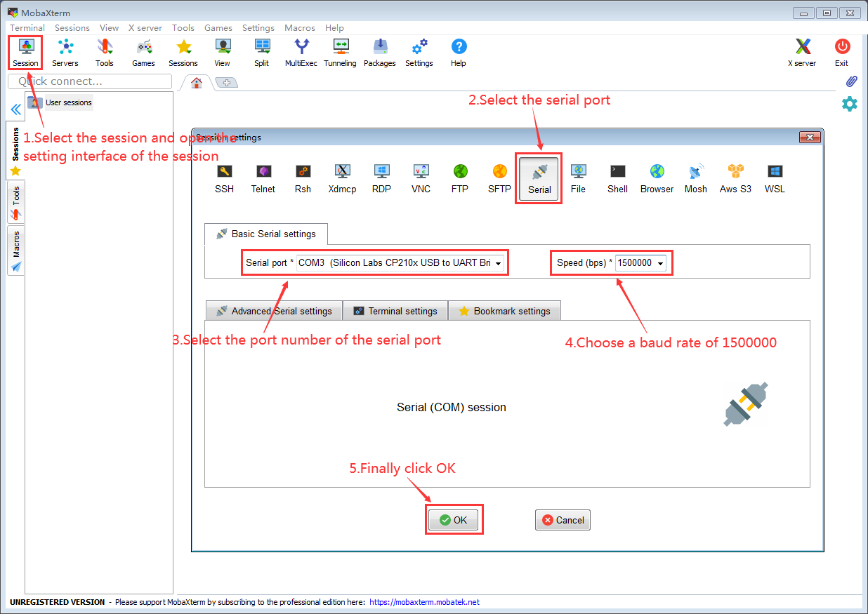This screenshot has height=614, width=868.
Task: Open the Help menu in menu bar
Action: pyautogui.click(x=334, y=27)
